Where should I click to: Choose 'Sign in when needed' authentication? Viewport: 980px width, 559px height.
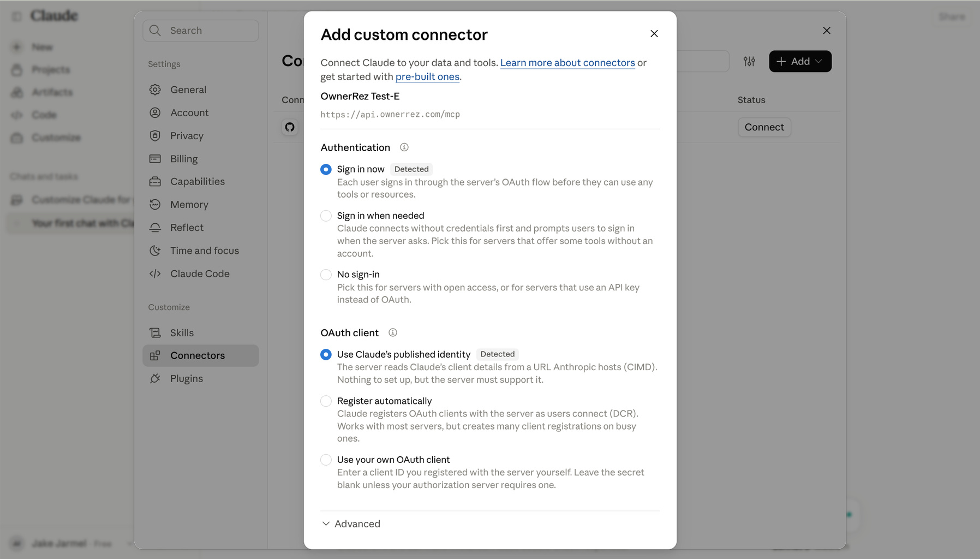click(326, 216)
